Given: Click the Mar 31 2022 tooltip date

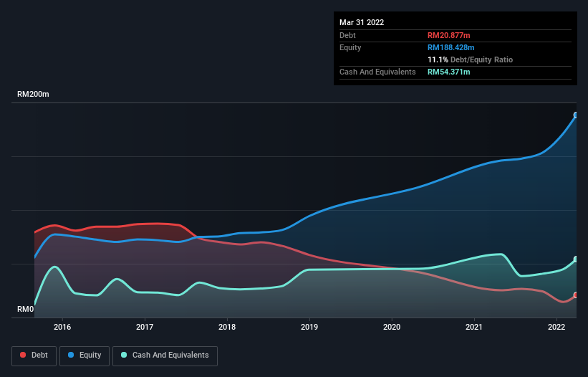Looking at the screenshot, I should pos(362,22).
